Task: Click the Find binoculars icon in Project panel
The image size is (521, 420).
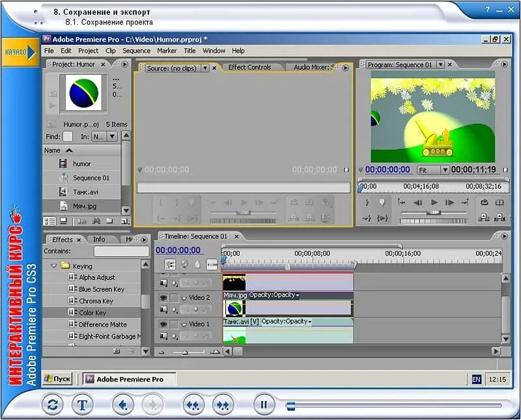Action: tap(96, 221)
